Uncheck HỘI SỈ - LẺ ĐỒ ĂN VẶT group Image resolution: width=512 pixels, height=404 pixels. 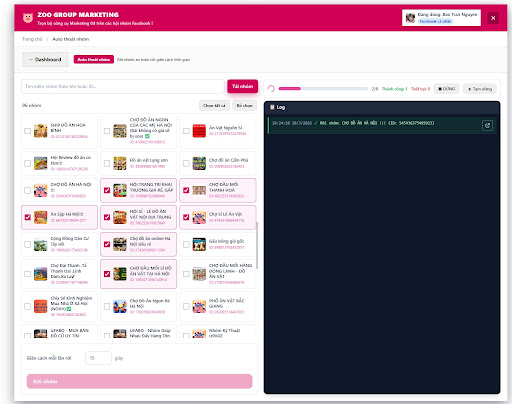tap(107, 217)
